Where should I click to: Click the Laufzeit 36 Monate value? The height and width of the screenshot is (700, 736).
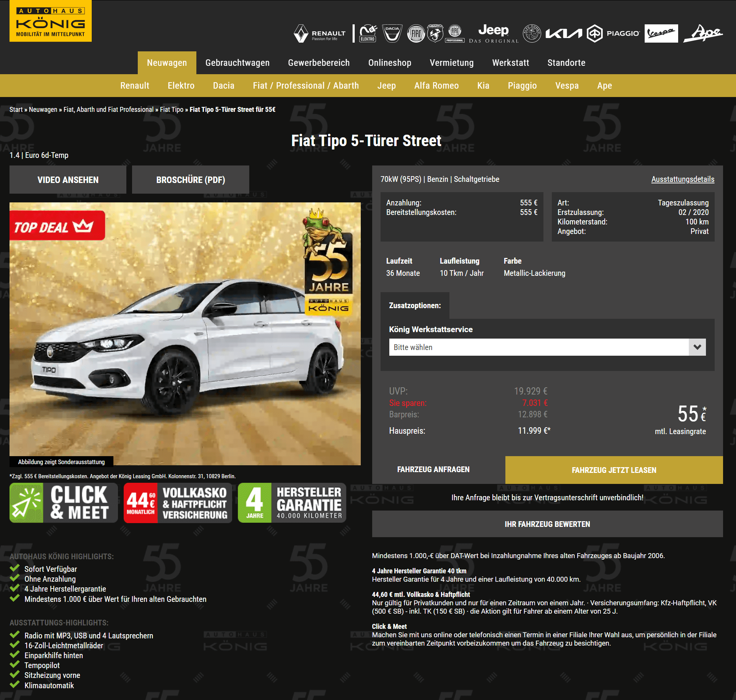(403, 273)
